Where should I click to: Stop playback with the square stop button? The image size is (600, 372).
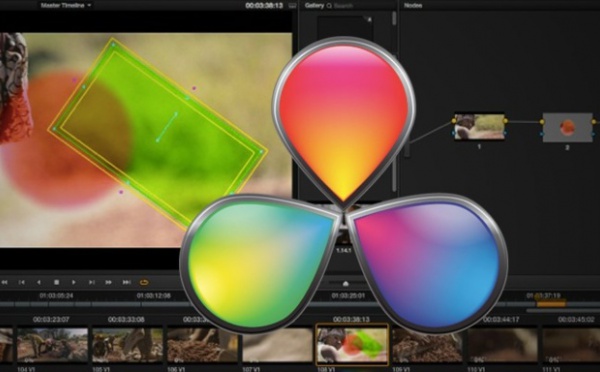56,282
